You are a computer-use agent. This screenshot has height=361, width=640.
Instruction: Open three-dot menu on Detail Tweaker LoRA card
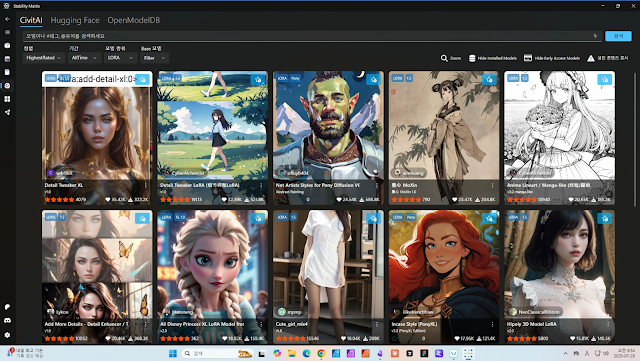pos(261,185)
